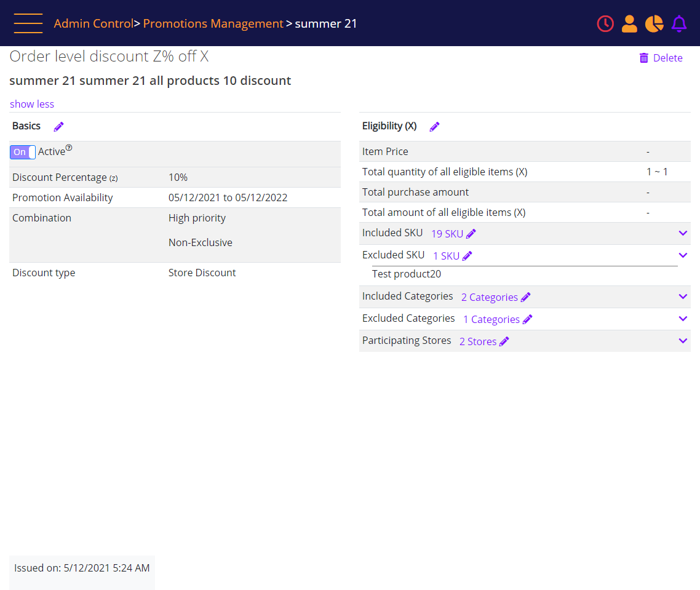
Task: Click the Discount Percentage label
Action: click(x=65, y=177)
